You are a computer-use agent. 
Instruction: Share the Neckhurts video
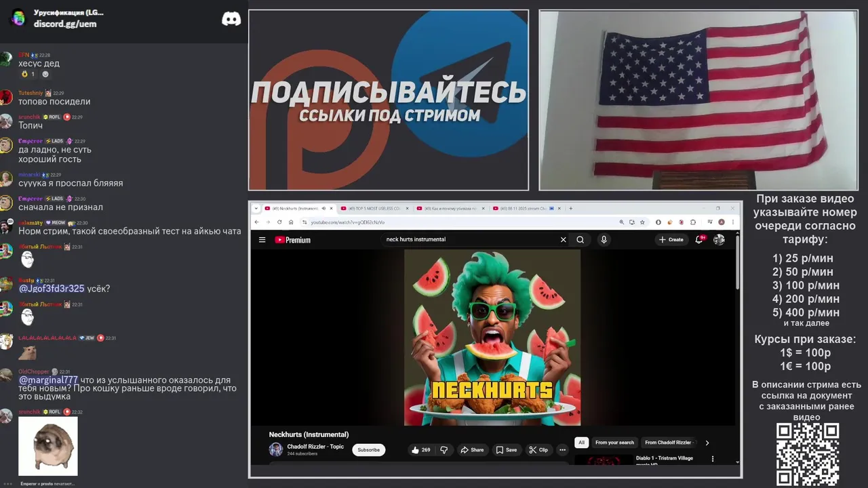[472, 449]
